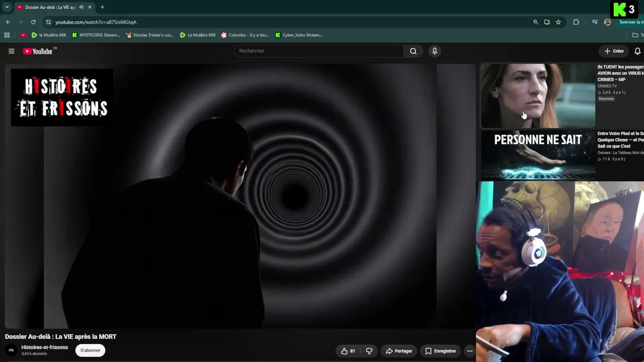Open a new browser tab

102,7
